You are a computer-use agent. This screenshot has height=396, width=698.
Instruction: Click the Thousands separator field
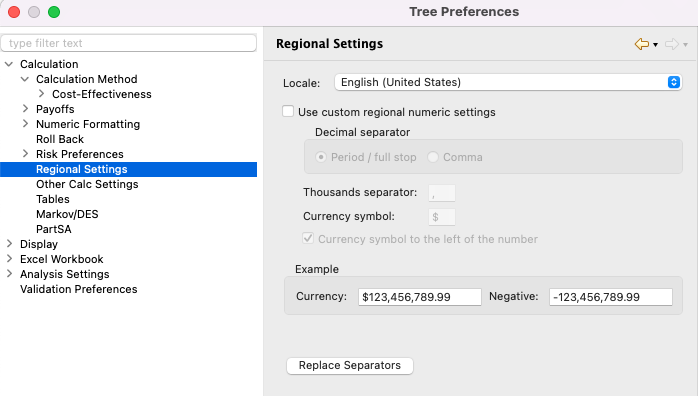(442, 193)
